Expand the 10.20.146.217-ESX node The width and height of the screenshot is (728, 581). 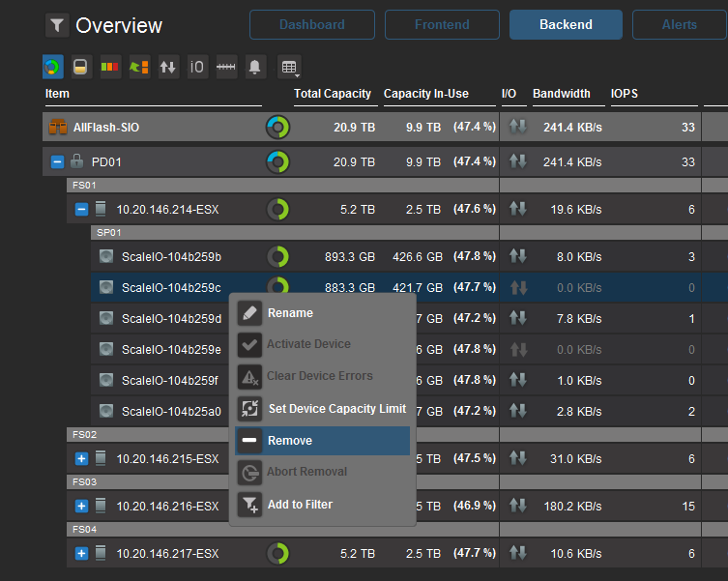point(81,553)
